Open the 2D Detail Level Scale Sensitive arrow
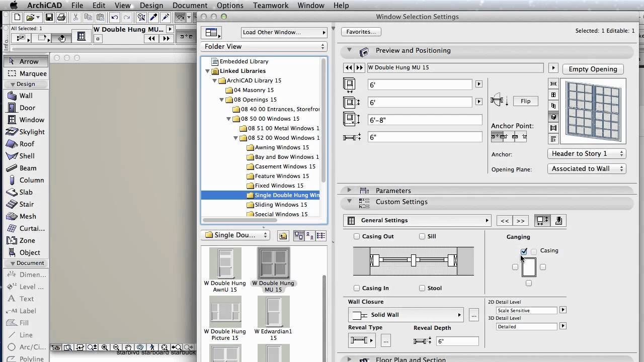 tap(563, 310)
